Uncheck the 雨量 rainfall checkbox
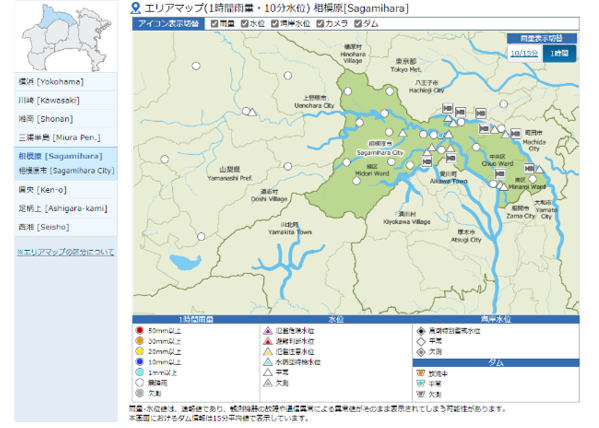Screen dimensions: 599x428 coord(214,24)
